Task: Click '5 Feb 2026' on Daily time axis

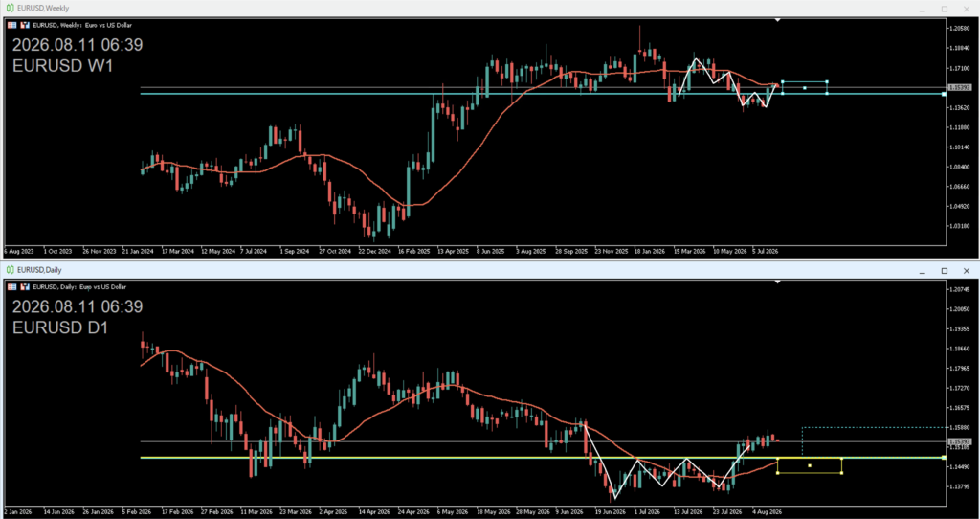Action: click(135, 511)
